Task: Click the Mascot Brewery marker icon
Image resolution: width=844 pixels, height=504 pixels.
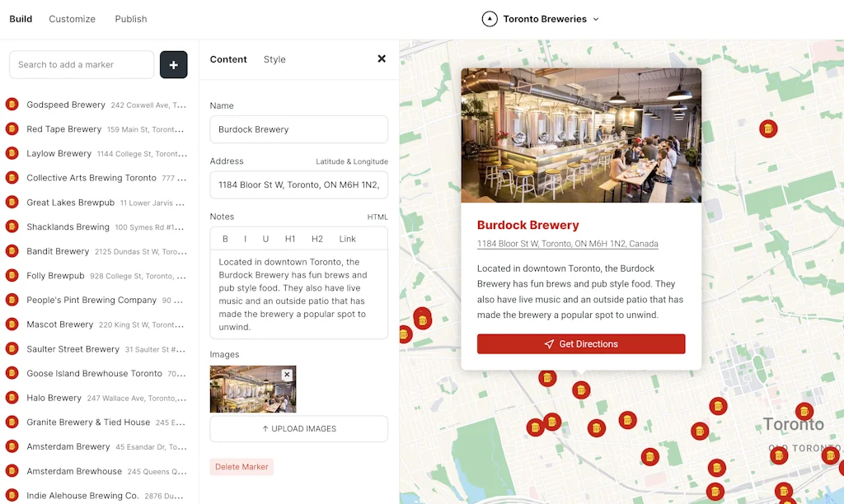Action: coord(12,324)
